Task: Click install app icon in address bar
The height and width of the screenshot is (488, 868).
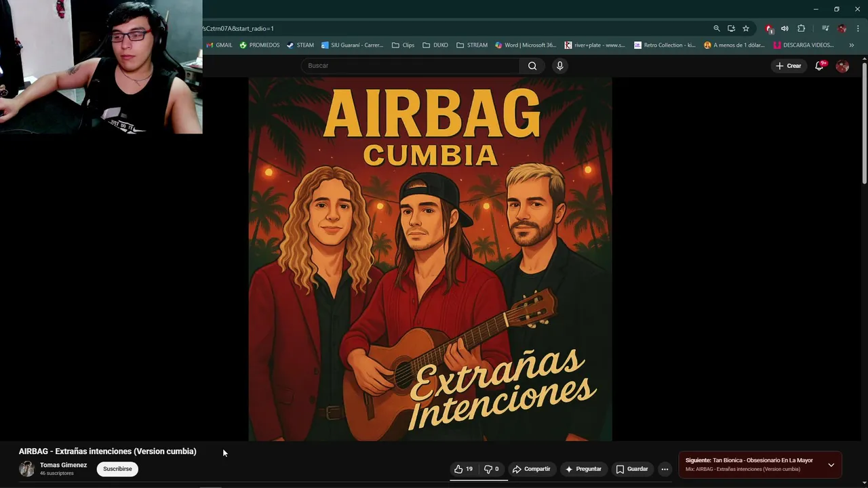Action: (731, 28)
